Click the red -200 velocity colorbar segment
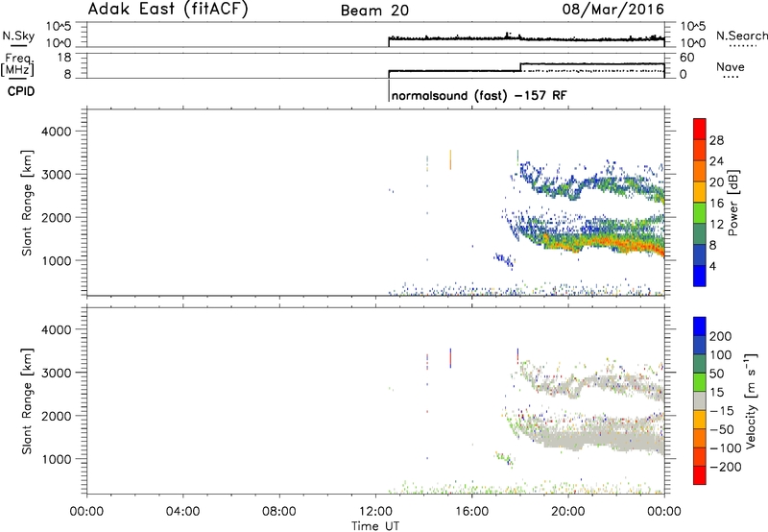Viewport: 768px width, 532px height. coord(700,475)
